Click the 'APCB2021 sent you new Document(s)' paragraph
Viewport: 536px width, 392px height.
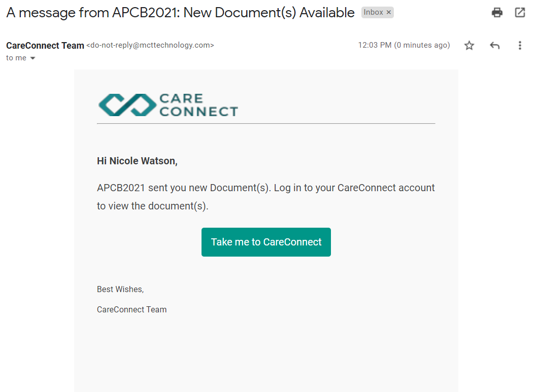pos(265,197)
